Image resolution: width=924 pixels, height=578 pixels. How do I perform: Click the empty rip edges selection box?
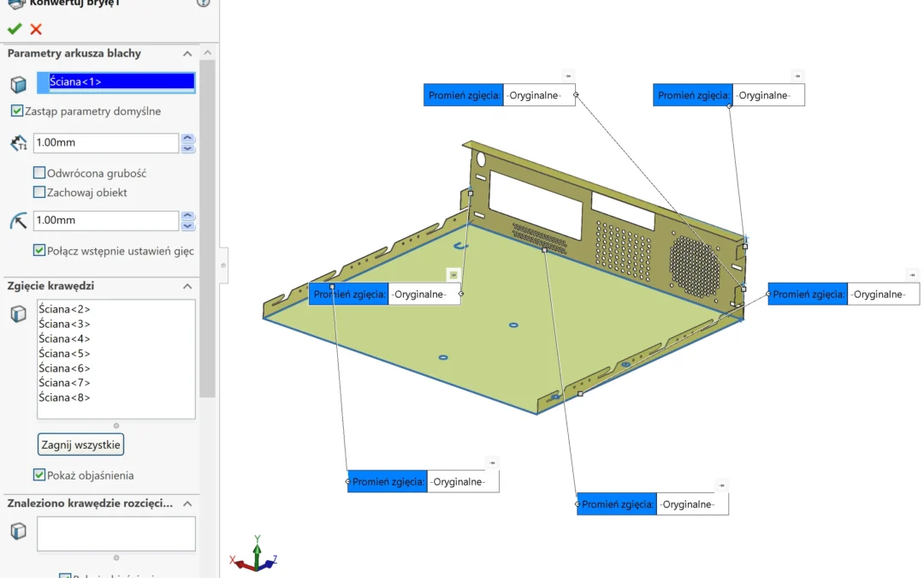coord(116,533)
